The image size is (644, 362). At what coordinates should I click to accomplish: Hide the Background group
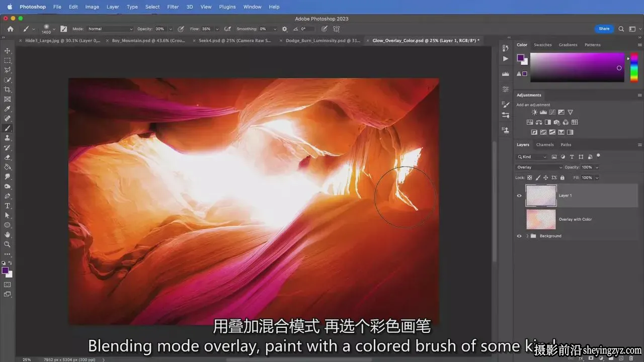click(519, 236)
